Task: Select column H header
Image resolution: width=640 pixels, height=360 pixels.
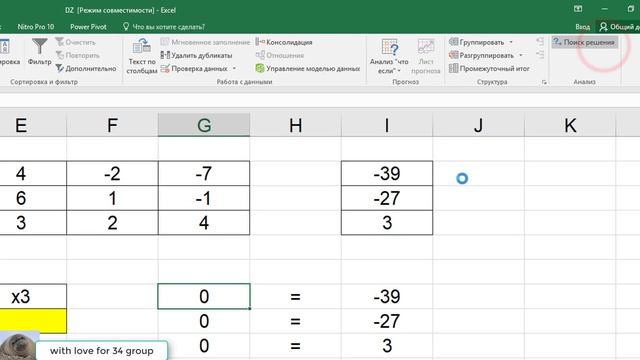Action: tap(295, 125)
